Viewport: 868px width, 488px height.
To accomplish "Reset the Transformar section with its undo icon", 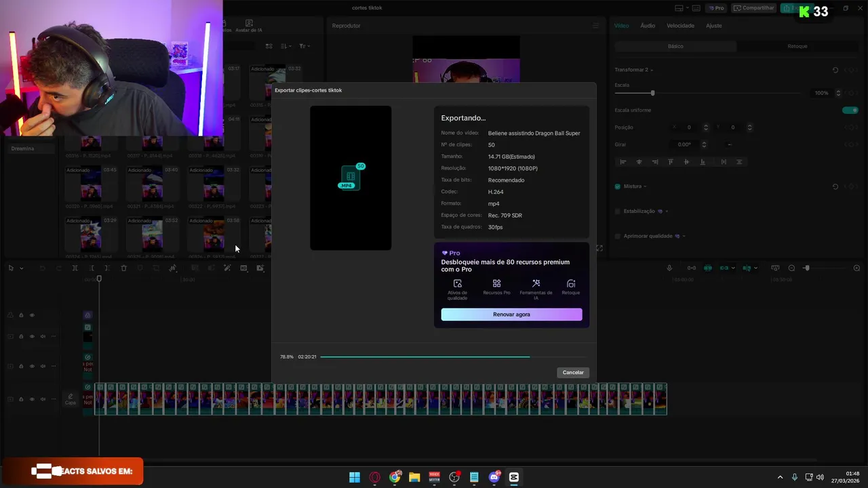I will pyautogui.click(x=835, y=70).
